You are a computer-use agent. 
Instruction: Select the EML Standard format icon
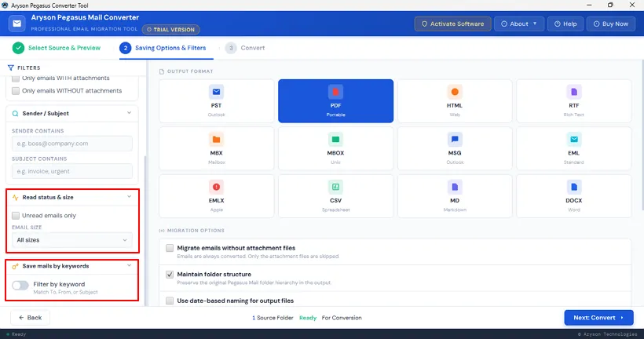[x=574, y=140]
